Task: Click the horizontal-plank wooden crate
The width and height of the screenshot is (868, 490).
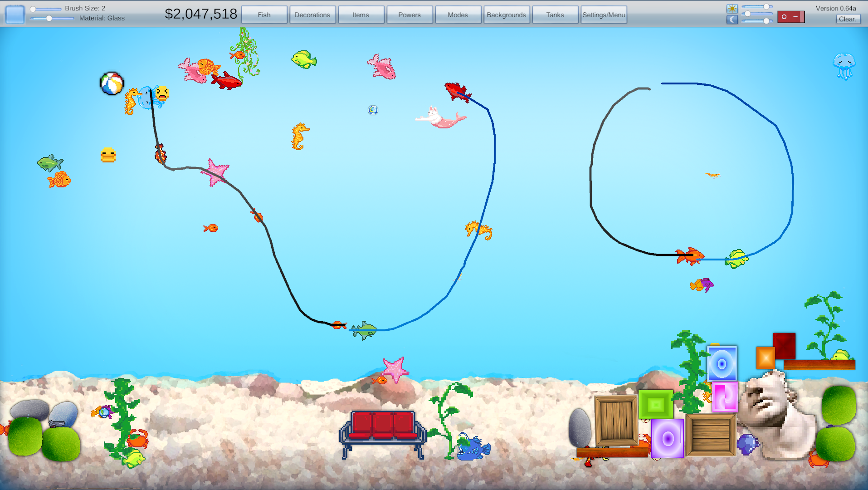Action: pyautogui.click(x=711, y=435)
